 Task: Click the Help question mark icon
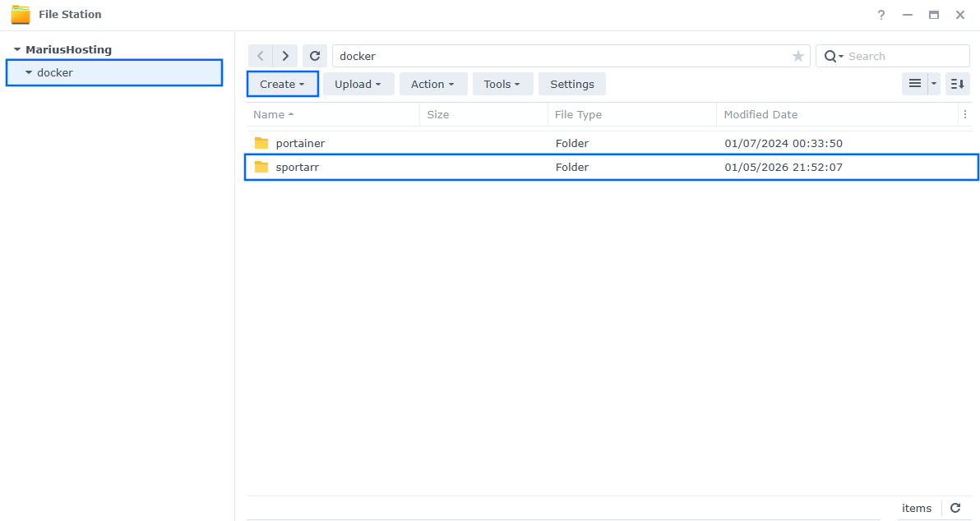point(881,15)
